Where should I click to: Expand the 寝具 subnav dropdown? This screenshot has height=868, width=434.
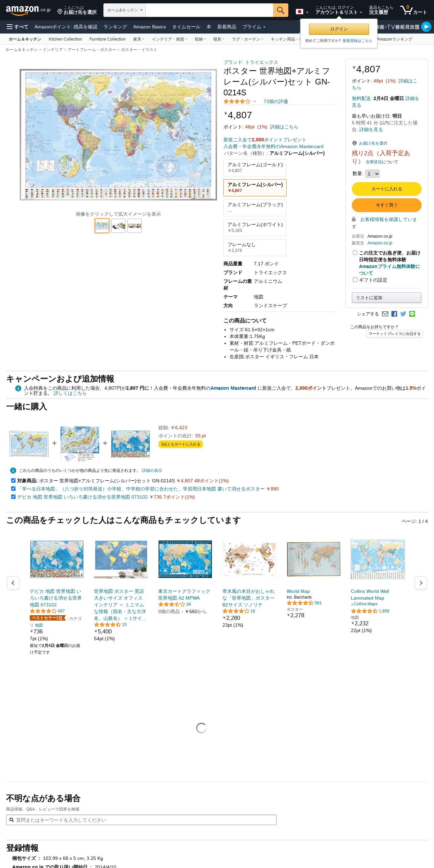tap(219, 39)
